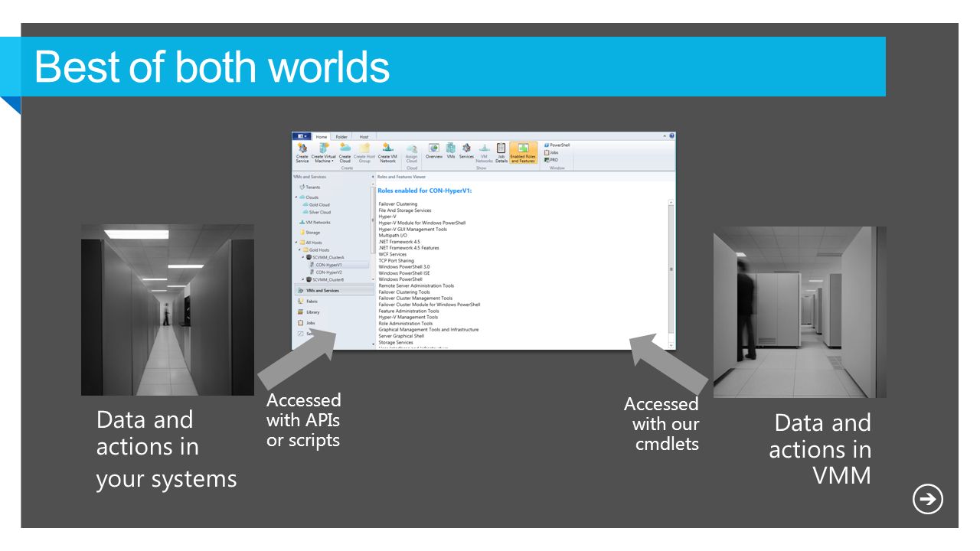980x551 pixels.
Task: Open the Create Virtual Machine dropdown
Action: coord(323,152)
